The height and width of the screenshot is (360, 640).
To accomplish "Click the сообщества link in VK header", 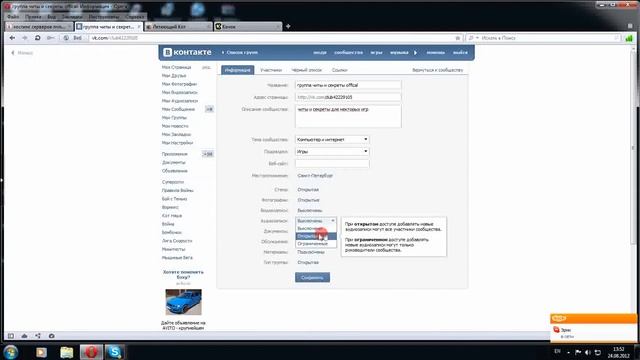I will (x=348, y=53).
